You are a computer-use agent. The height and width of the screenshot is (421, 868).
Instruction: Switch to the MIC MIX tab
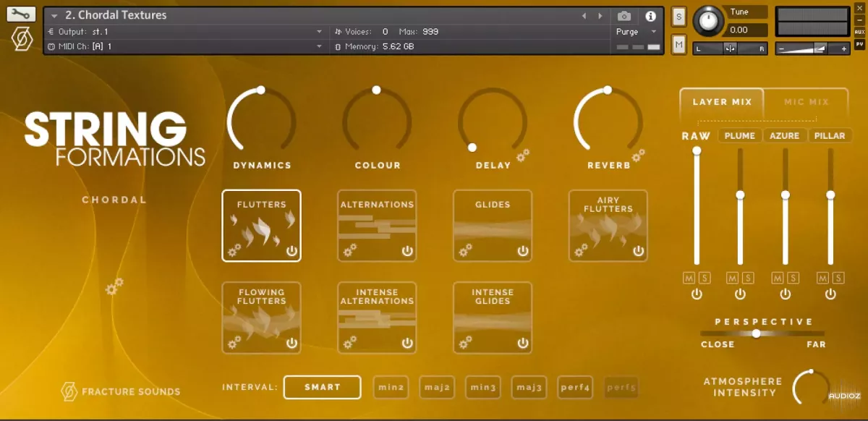(807, 102)
